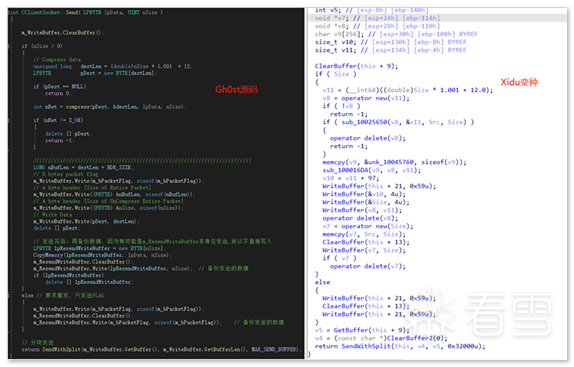The height and width of the screenshot is (367, 574).
Task: Click the 'WriteBuffer(v7, Size);' line
Action: [x=364, y=250]
